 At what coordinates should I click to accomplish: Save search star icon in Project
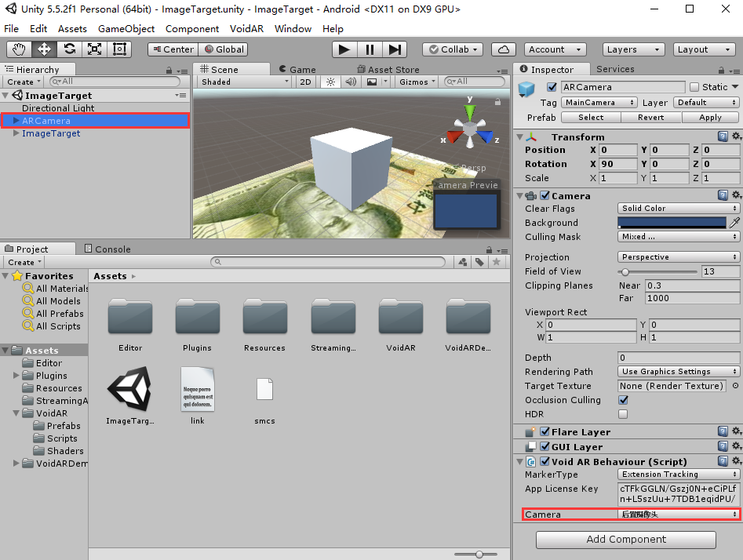[496, 262]
